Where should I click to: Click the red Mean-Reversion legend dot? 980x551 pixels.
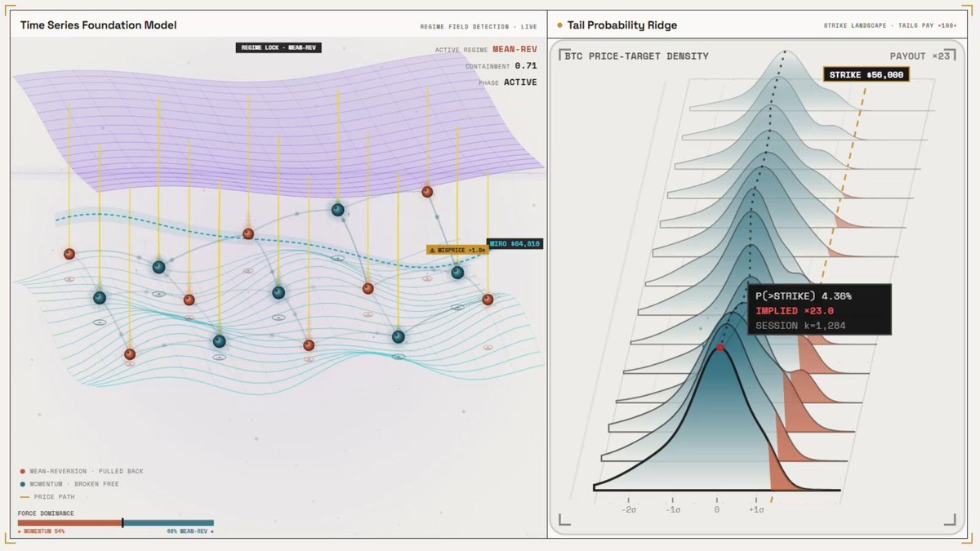(22, 471)
